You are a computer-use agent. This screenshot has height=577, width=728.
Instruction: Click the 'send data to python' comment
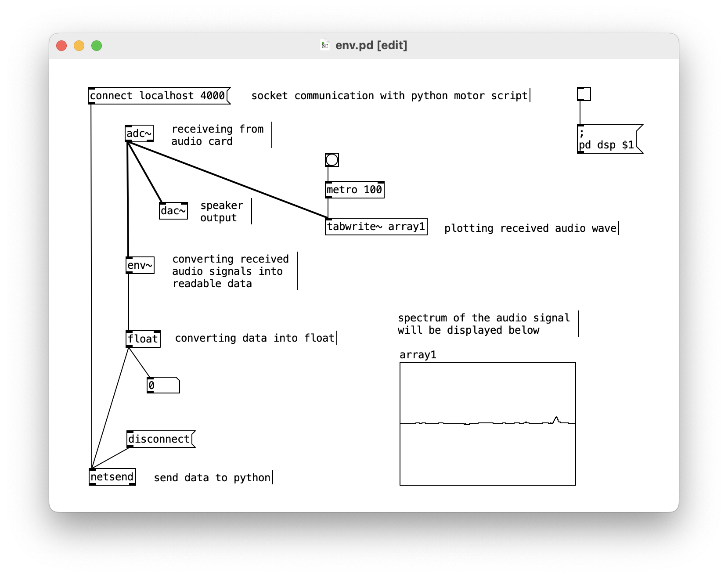212,478
